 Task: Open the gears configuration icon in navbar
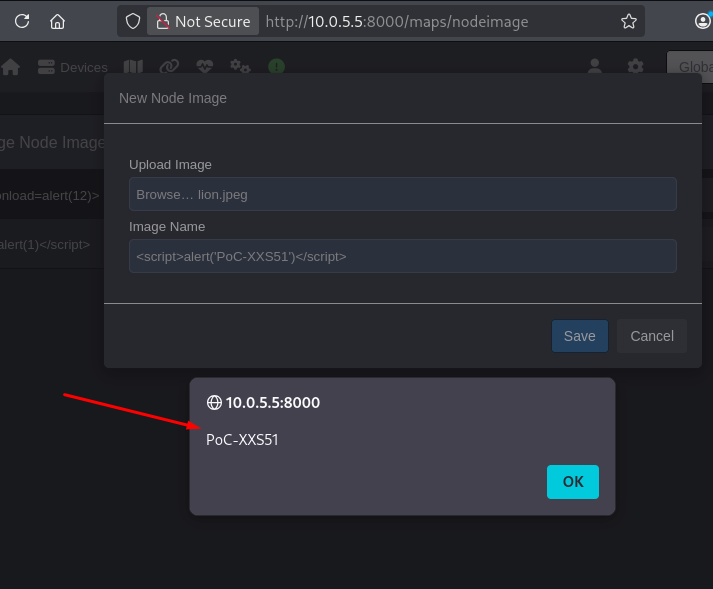(x=240, y=67)
